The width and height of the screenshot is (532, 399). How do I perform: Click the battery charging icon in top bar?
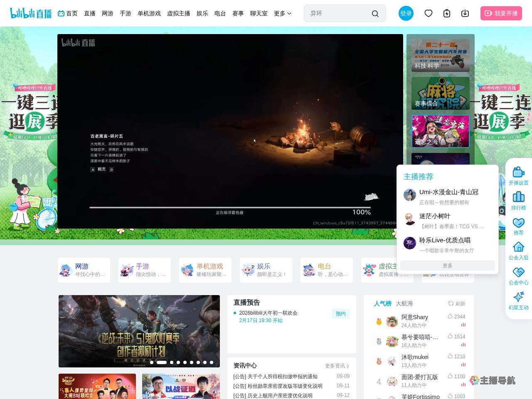pyautogui.click(x=447, y=13)
